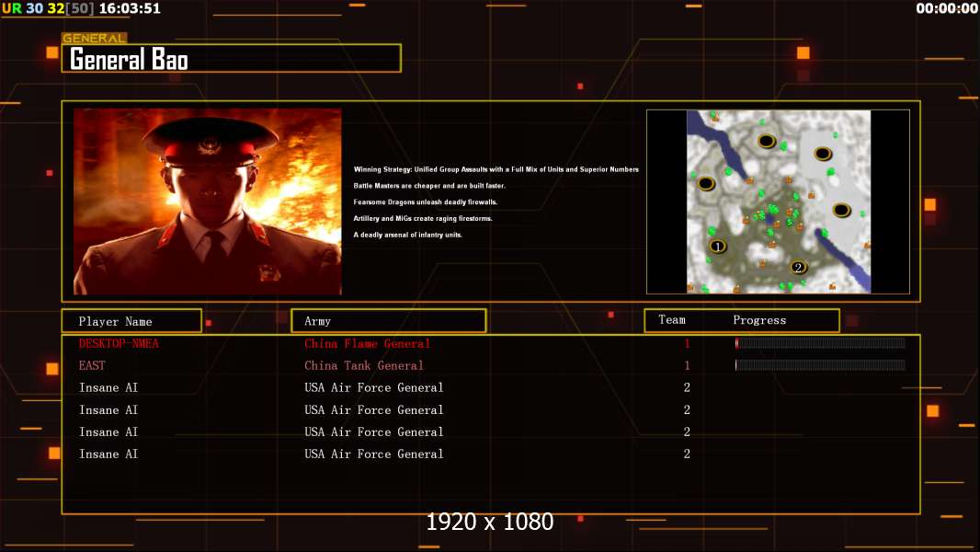The image size is (980, 552).
Task: Click the General Bao portrait image
Action: coord(208,201)
